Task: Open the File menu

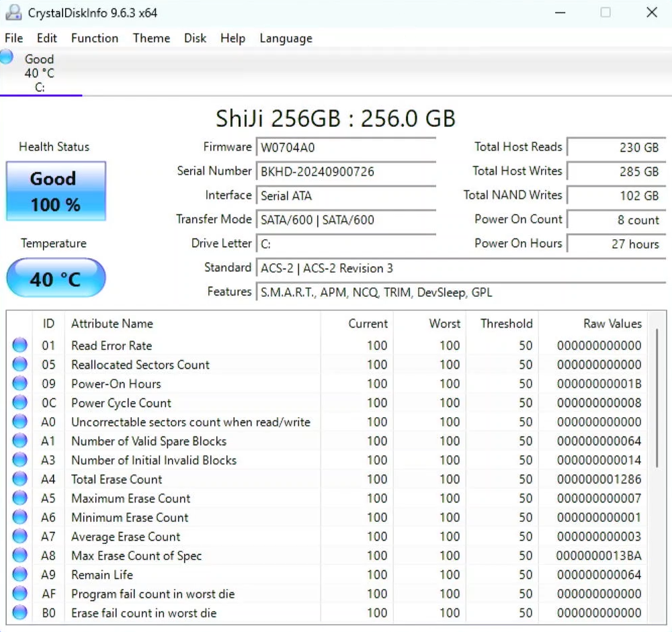Action: click(13, 38)
